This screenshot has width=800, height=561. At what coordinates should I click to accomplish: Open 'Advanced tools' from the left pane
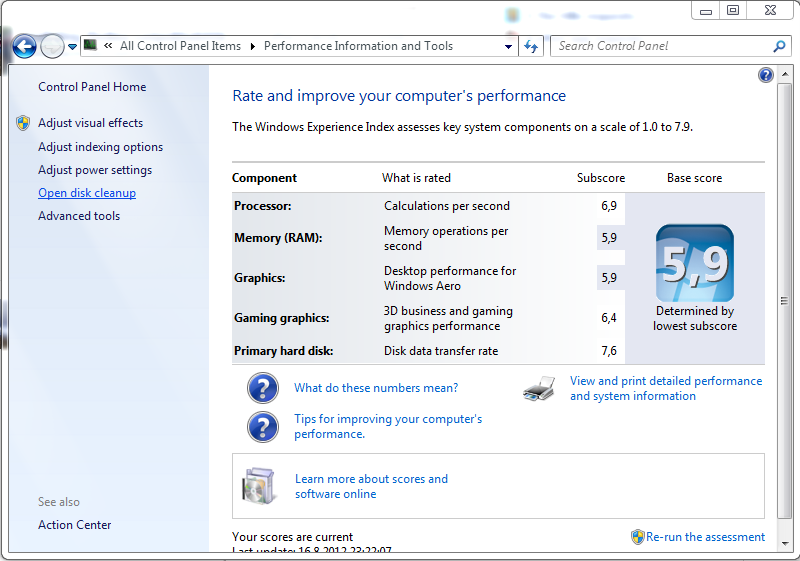coord(79,216)
